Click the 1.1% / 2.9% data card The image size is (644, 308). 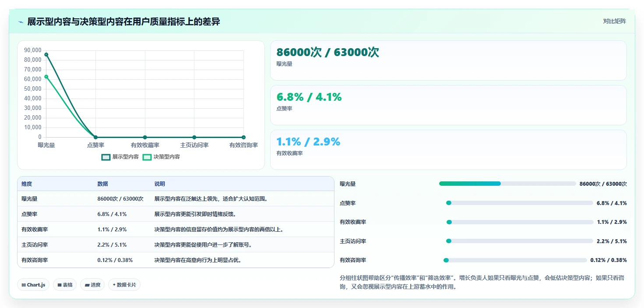[448, 150]
